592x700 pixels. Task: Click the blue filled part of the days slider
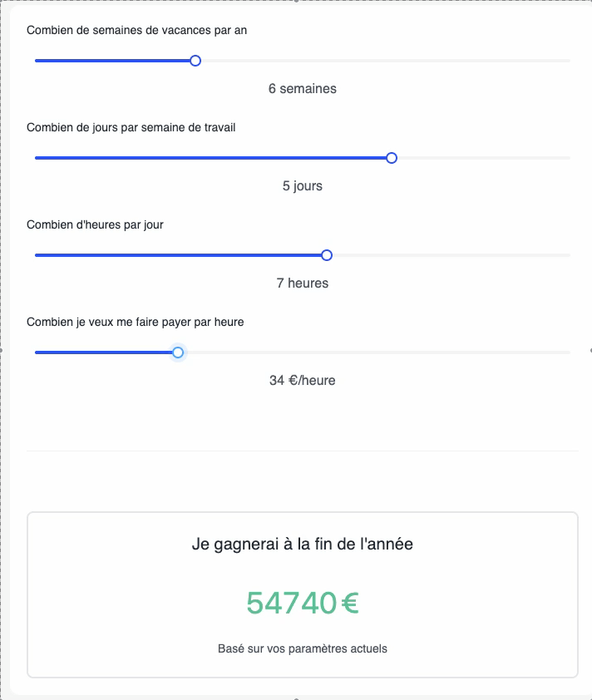click(208, 158)
